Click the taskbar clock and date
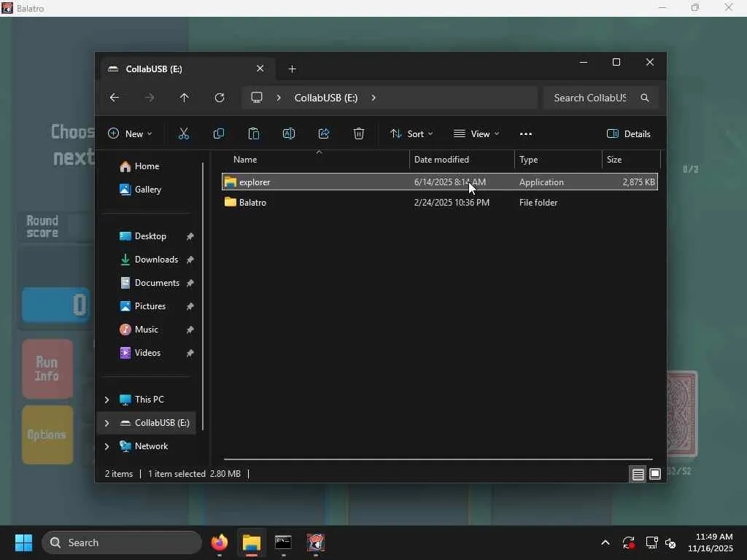747x560 pixels. [x=711, y=542]
